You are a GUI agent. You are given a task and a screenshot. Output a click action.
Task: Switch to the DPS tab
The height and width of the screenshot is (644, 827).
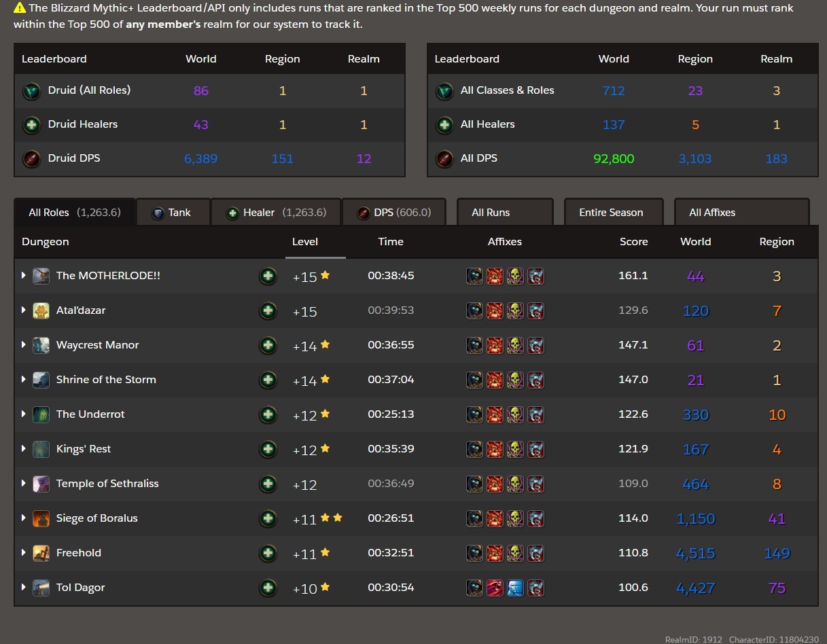pyautogui.click(x=394, y=212)
